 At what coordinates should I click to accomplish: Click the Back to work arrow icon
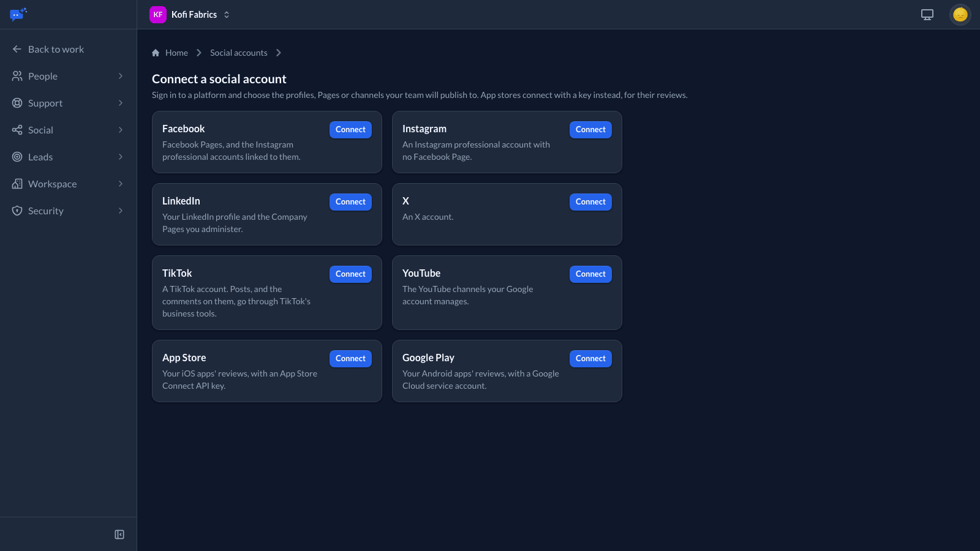coord(17,49)
